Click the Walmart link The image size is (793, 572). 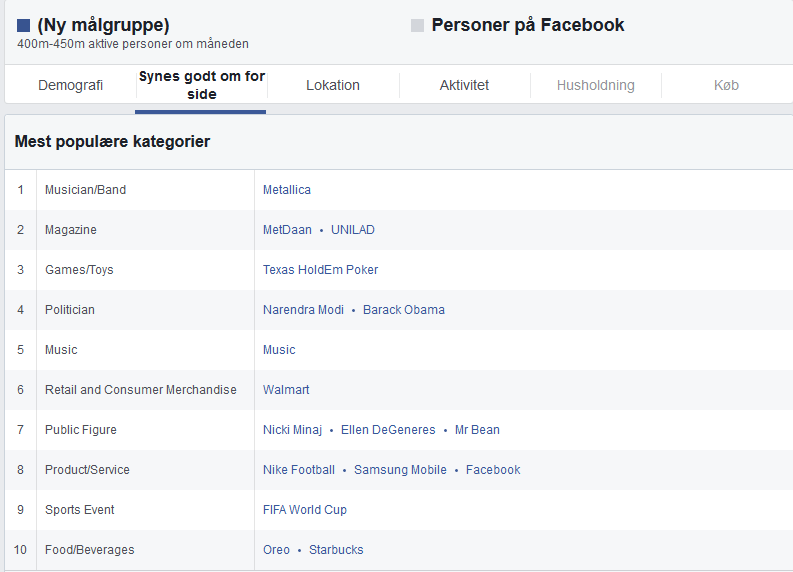coord(286,390)
